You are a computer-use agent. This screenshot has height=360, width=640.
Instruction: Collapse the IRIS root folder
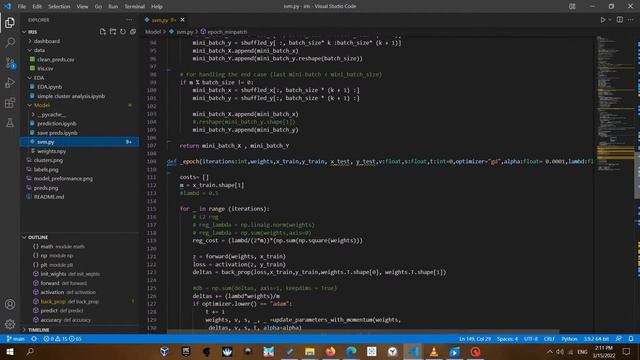pyautogui.click(x=24, y=32)
